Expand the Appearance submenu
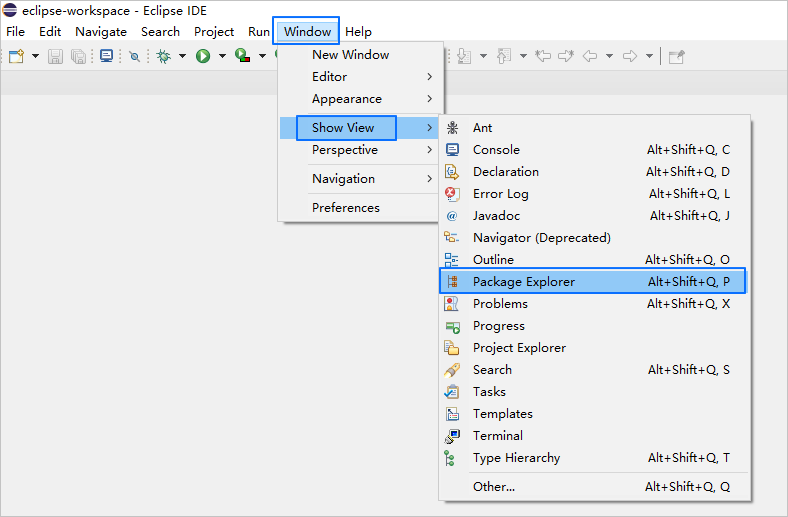This screenshot has width=788, height=517. 346,99
